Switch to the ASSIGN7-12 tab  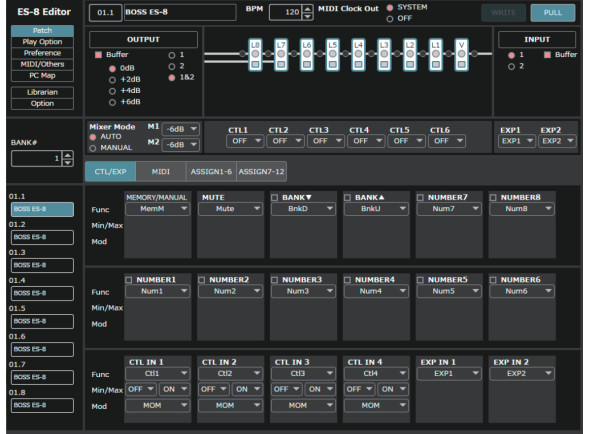(x=262, y=172)
